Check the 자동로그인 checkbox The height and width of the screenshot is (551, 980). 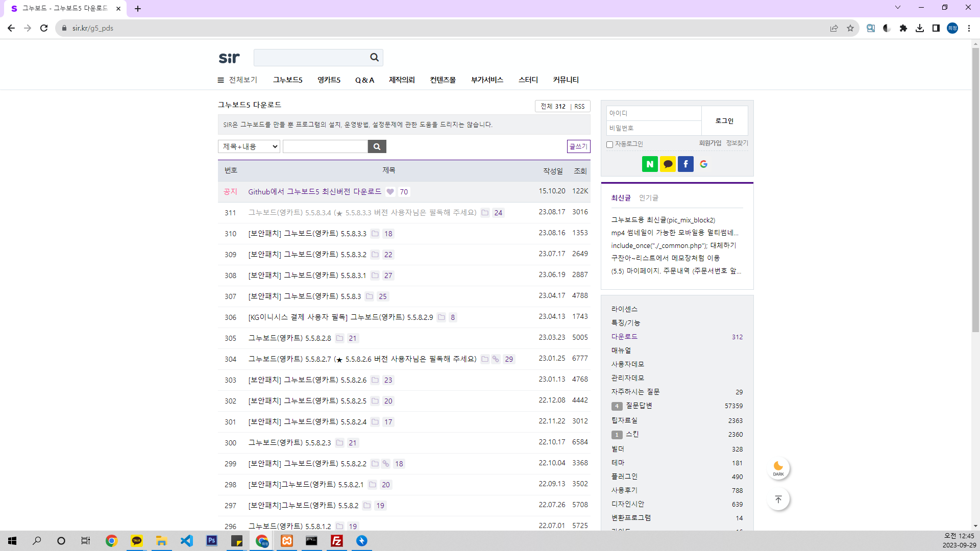point(609,144)
